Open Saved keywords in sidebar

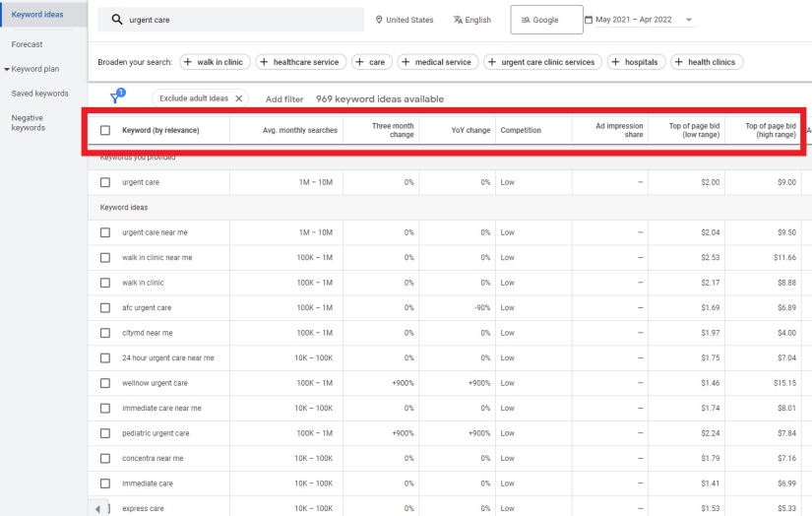pos(40,94)
